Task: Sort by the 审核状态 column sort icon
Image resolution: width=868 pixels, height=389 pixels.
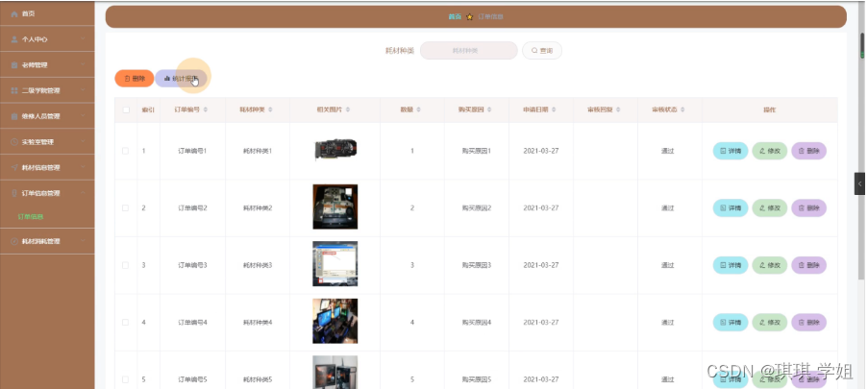Action: (682, 109)
